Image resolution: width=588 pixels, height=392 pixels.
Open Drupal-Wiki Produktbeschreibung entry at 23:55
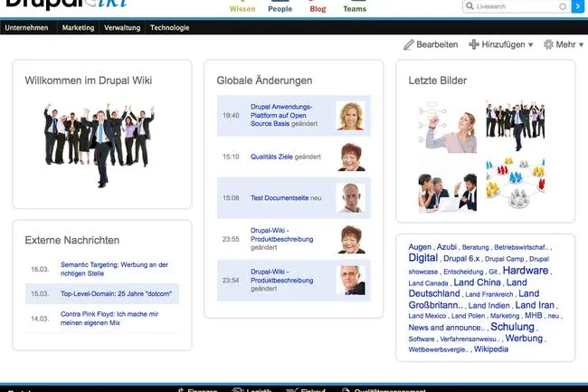coord(281,234)
